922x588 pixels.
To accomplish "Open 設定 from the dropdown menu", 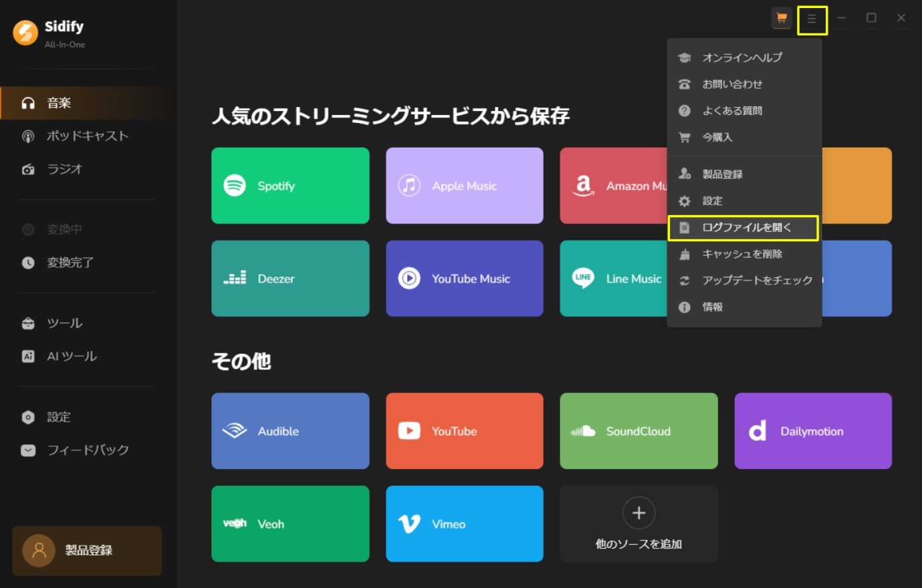I will [744, 201].
